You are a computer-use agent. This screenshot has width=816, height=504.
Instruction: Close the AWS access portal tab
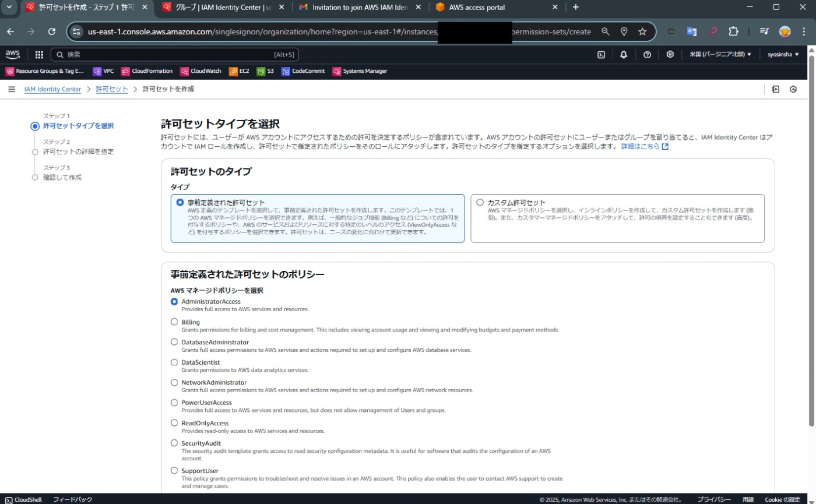click(555, 7)
